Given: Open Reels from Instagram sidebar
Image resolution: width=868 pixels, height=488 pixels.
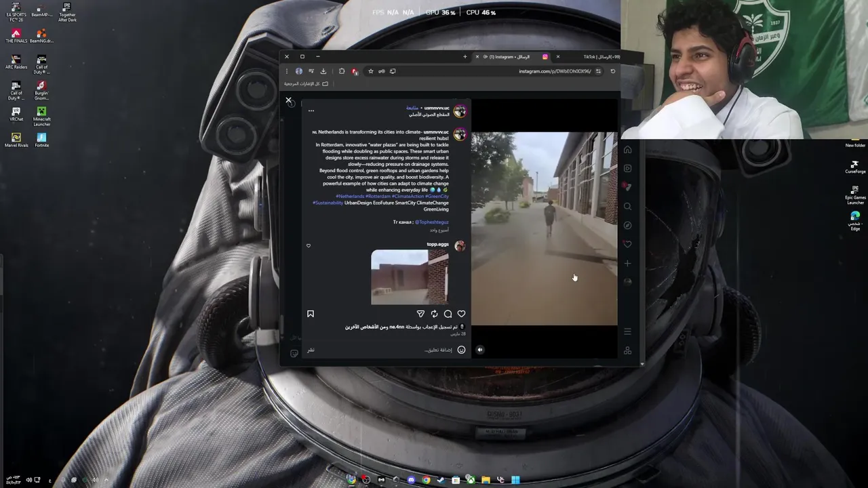Looking at the screenshot, I should pos(627,168).
